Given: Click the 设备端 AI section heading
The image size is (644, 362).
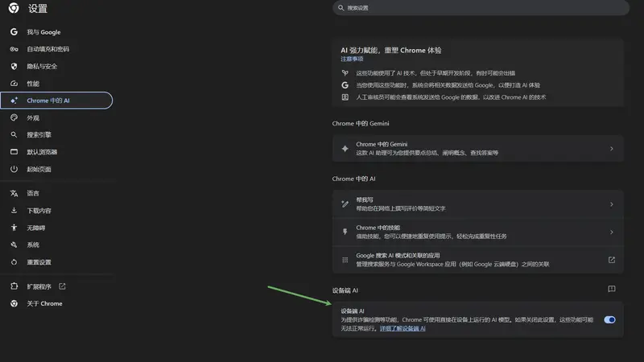Looking at the screenshot, I should click(345, 290).
